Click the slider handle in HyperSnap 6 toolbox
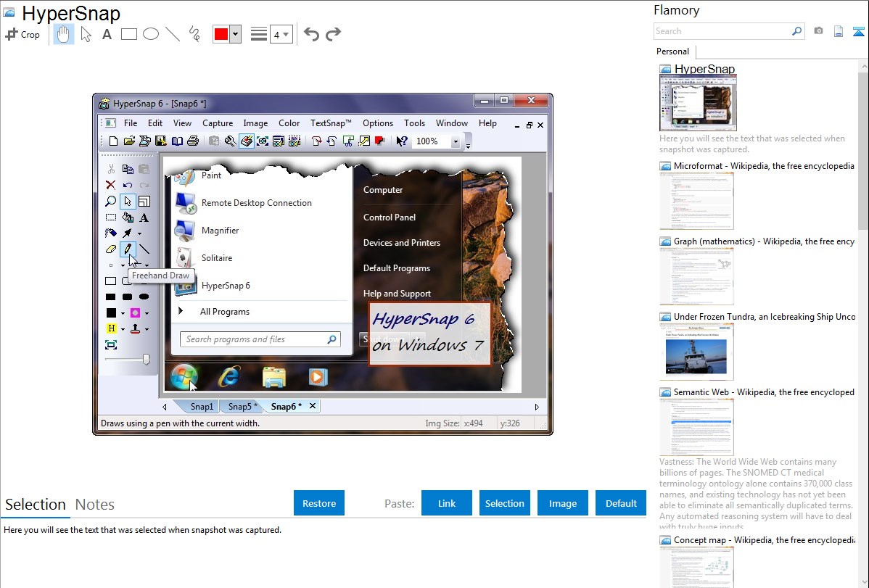The width and height of the screenshot is (869, 588). (147, 359)
